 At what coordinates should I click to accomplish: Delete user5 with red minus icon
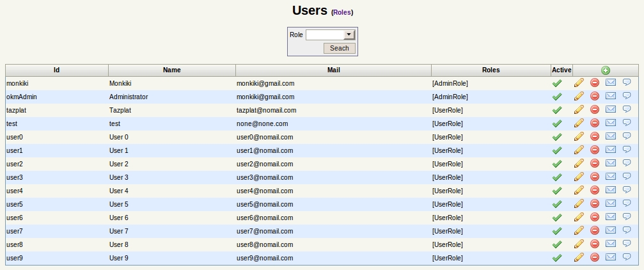594,203
